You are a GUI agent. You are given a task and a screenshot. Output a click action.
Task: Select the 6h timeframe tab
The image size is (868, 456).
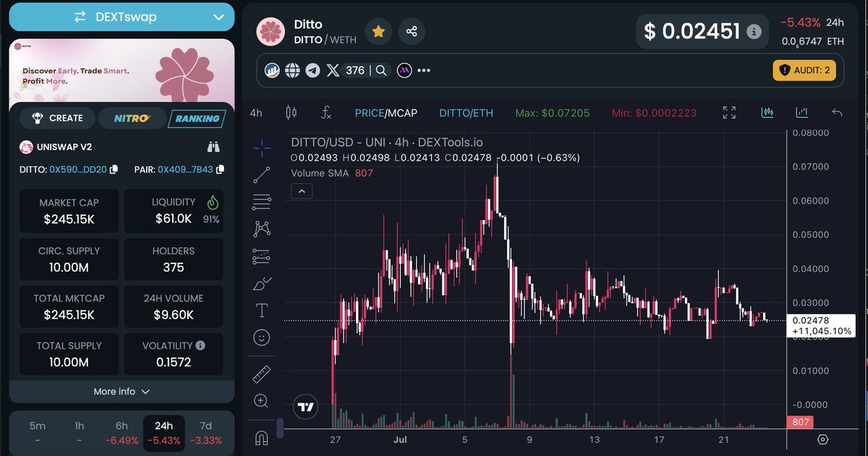122,433
